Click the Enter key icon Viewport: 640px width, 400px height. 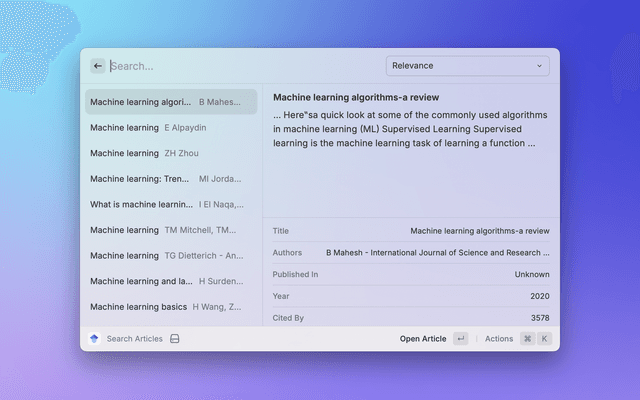460,339
